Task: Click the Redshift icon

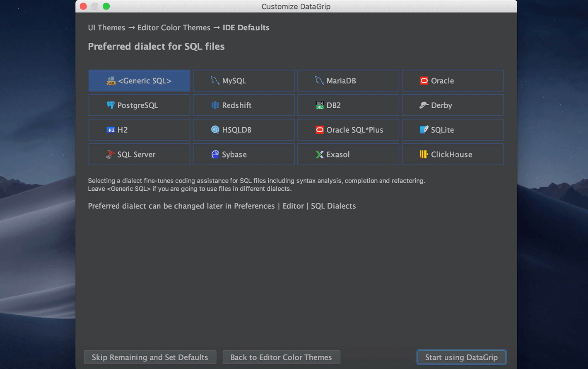Action: 215,105
